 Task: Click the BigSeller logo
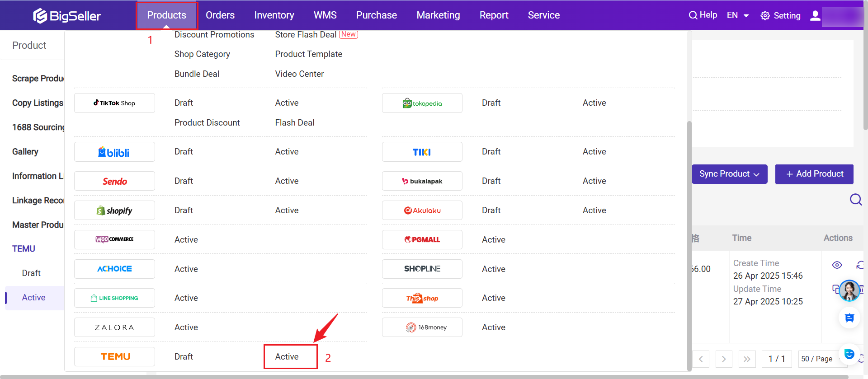pyautogui.click(x=67, y=16)
